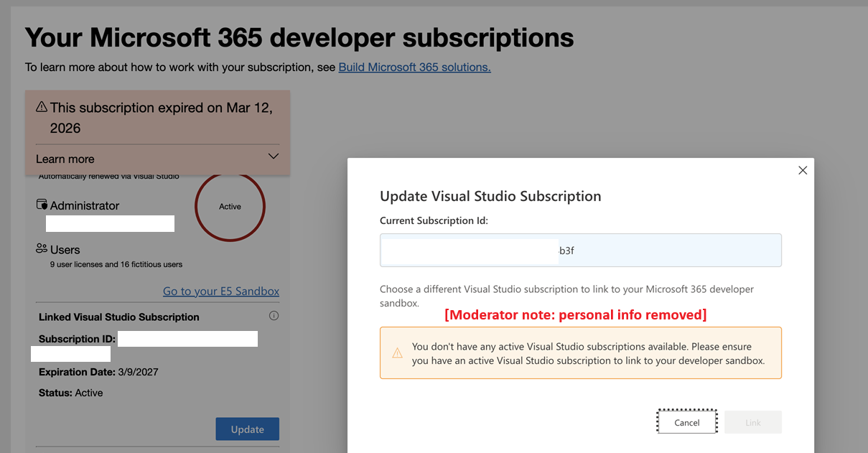Open the Build Microsoft 365 solutions link
Viewport: 868px width, 453px height.
tap(414, 67)
